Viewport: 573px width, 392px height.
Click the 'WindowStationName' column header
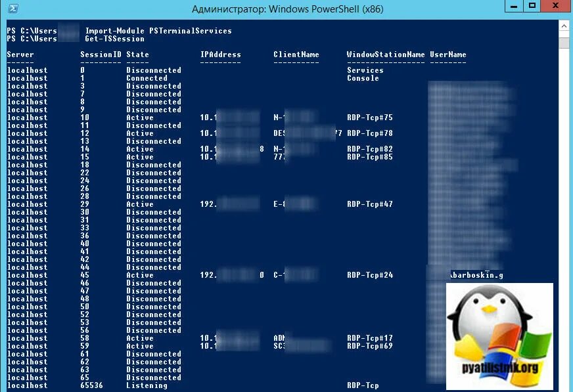[x=386, y=54]
